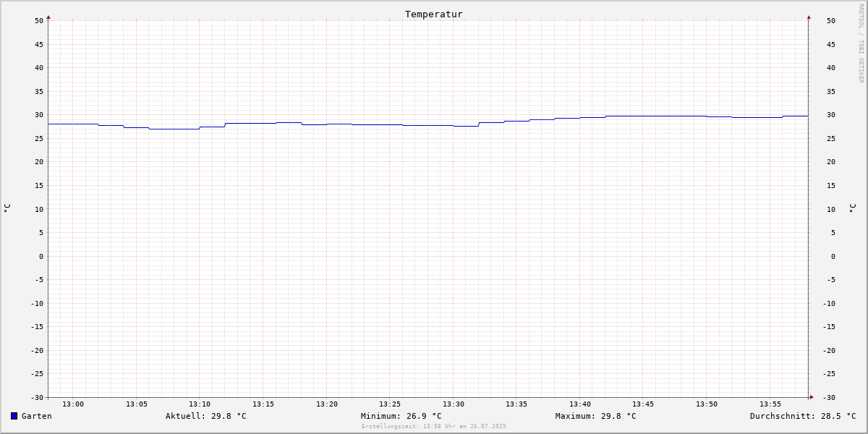Click the 13:00 time axis label

(x=73, y=404)
